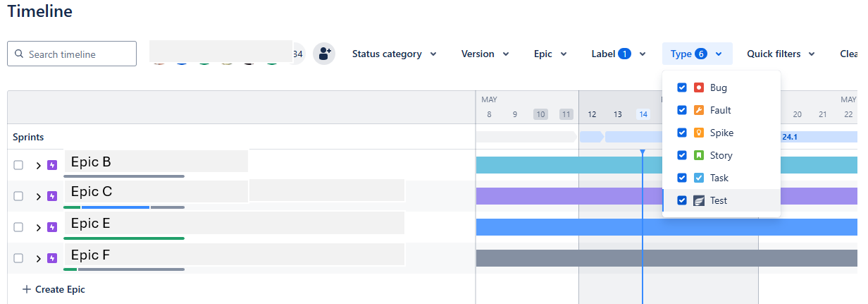Click the Epic E progress bar
Viewport: 868px width, 304px height.
coord(124,238)
